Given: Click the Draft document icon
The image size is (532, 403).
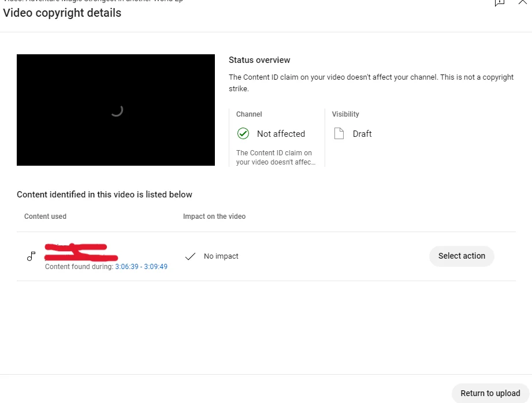Looking at the screenshot, I should pyautogui.click(x=339, y=133).
